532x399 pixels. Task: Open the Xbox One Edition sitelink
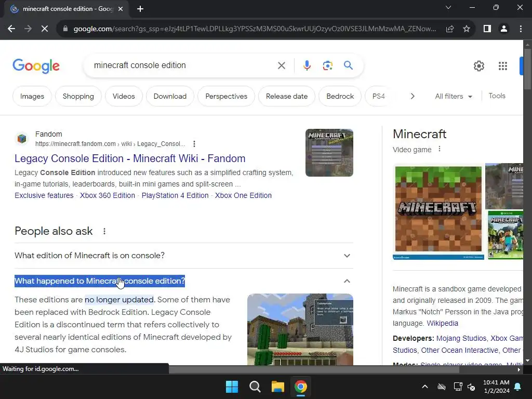pyautogui.click(x=243, y=195)
